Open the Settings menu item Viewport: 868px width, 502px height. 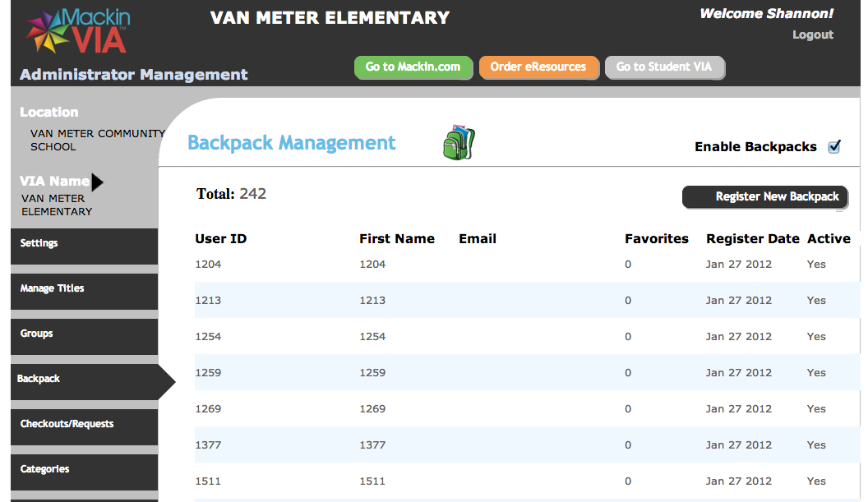tap(84, 244)
